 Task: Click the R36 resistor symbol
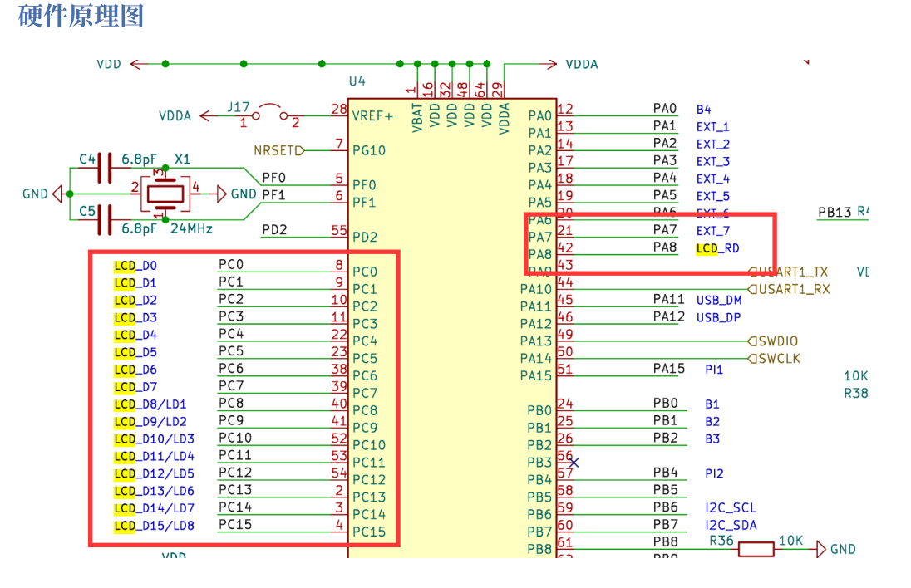coord(756,549)
